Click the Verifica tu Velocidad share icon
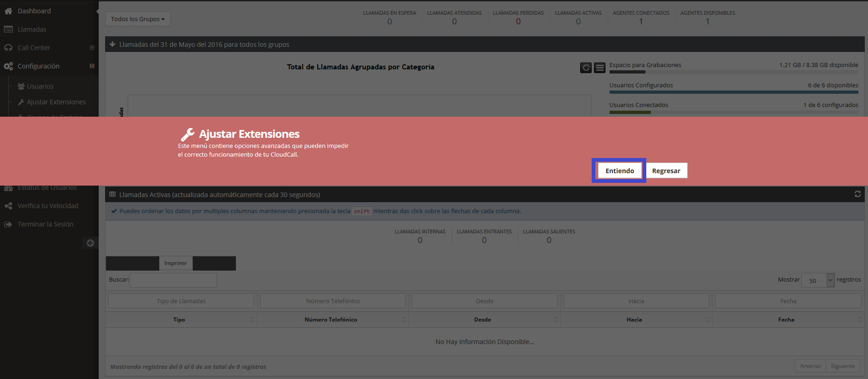 8,206
